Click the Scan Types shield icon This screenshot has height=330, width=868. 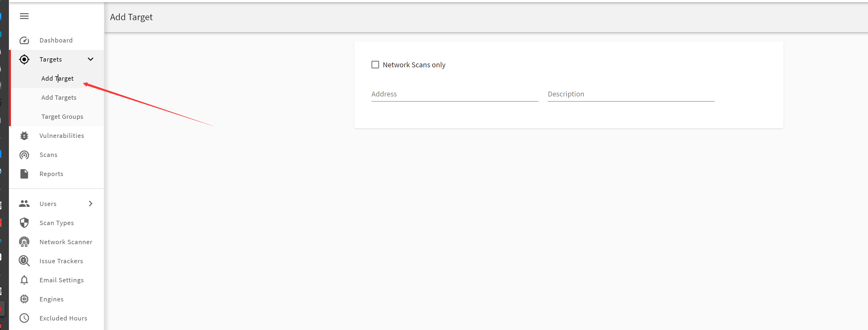[x=24, y=223]
